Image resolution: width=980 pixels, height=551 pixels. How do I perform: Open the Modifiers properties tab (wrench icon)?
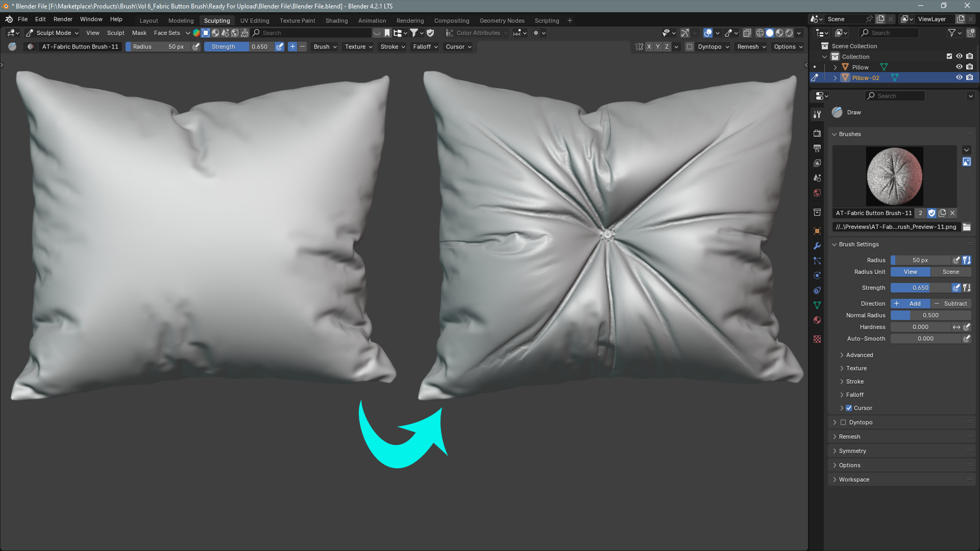[x=817, y=246]
